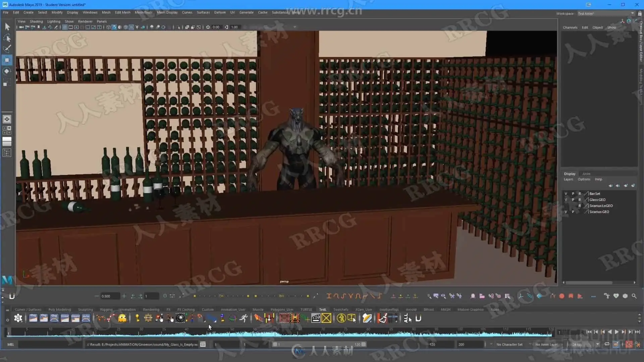
Task: Toggle visibility V of Sicarius:GEO layer
Action: [x=566, y=212]
